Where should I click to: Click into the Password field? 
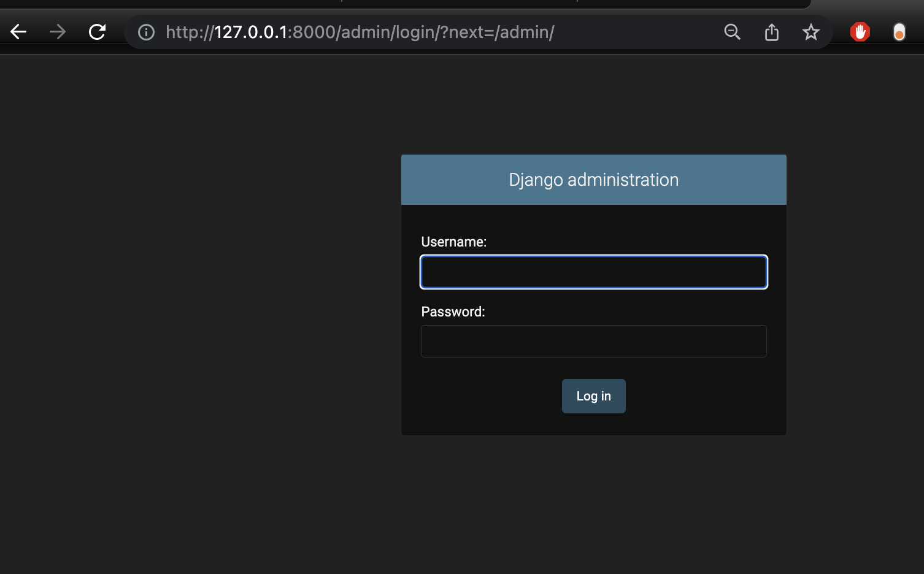pyautogui.click(x=594, y=341)
